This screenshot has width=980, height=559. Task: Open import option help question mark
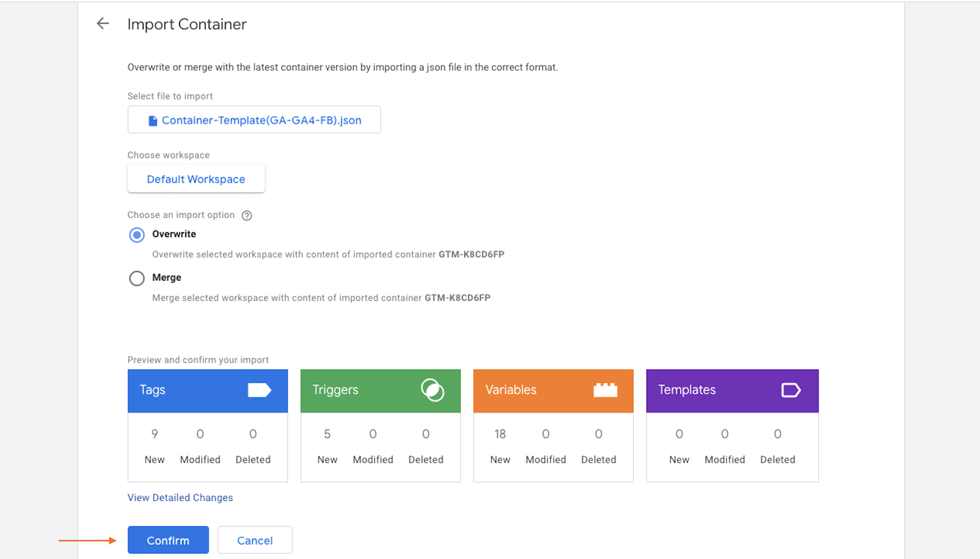click(x=247, y=216)
